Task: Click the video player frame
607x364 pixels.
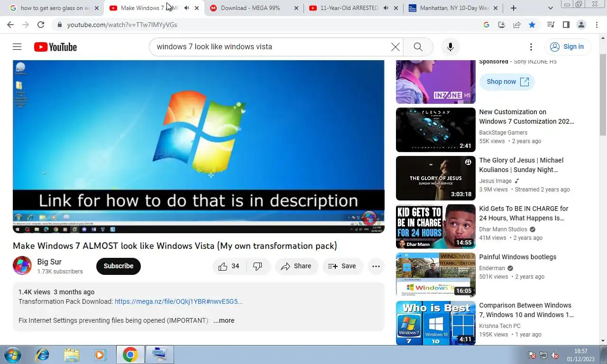Action: click(x=198, y=146)
